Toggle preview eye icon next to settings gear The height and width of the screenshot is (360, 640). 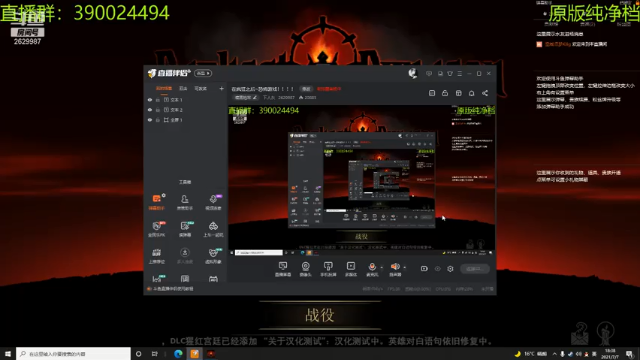click(438, 269)
